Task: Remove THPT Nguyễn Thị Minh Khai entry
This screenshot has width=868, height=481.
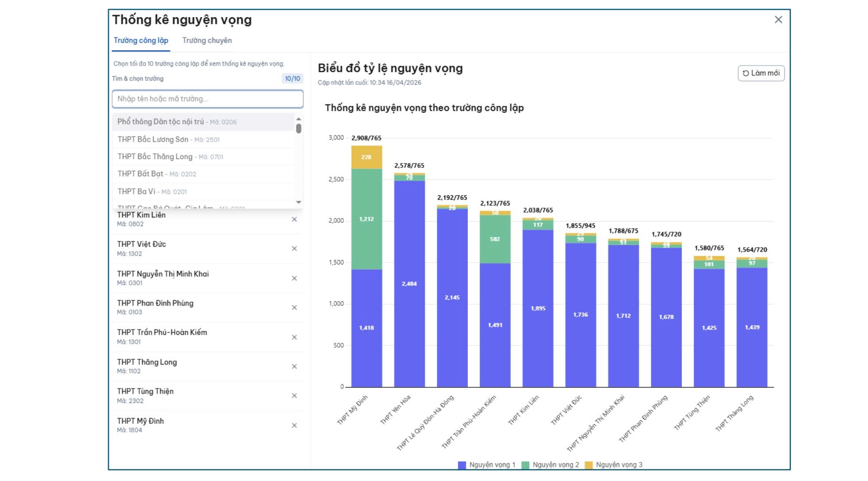Action: (x=294, y=278)
